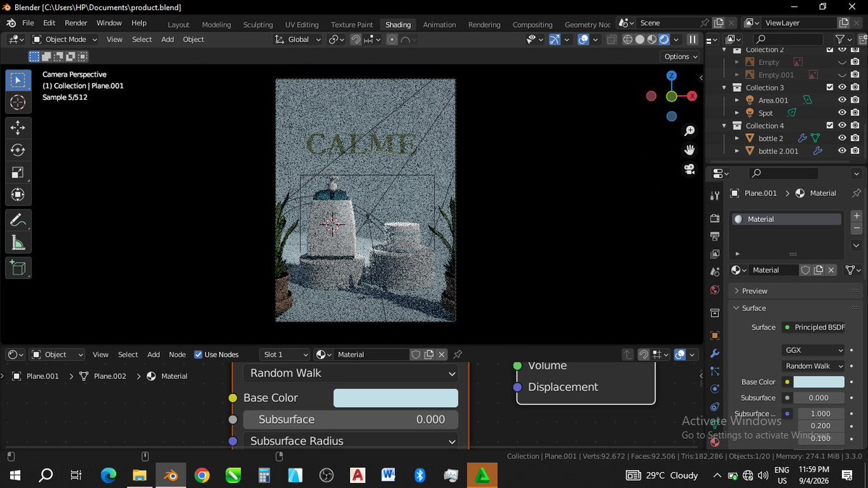Remove material slot with minus button

point(856,228)
